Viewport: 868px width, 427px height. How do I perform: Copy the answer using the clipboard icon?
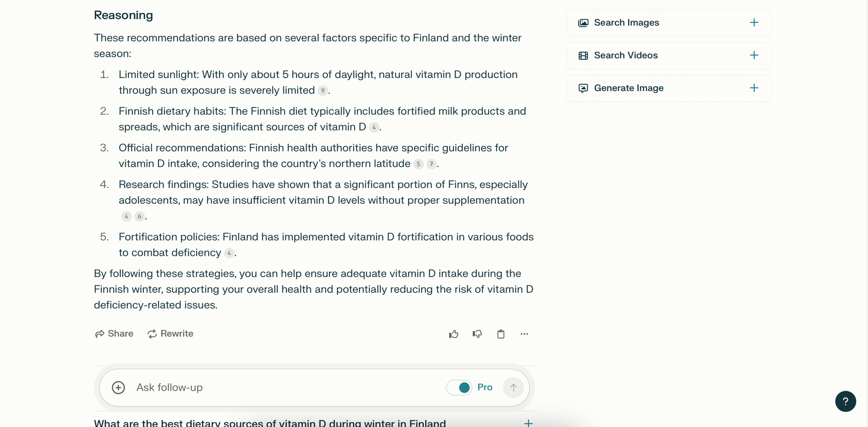pos(500,334)
